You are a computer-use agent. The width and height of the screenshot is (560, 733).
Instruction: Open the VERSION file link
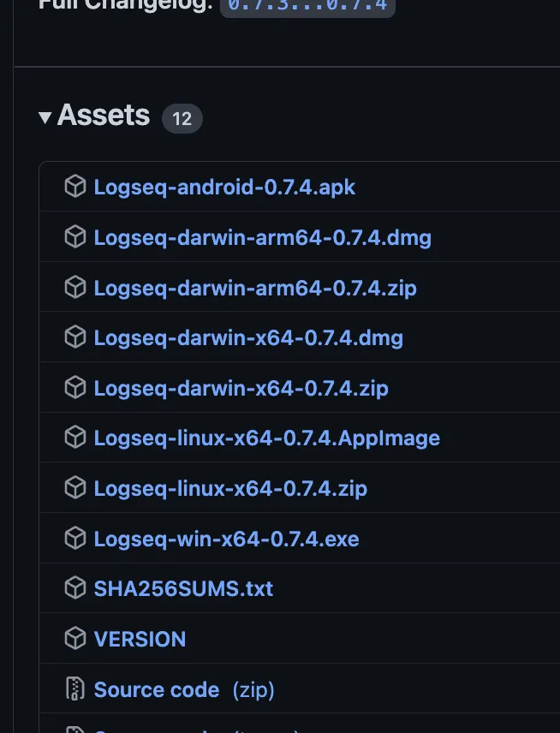point(140,640)
